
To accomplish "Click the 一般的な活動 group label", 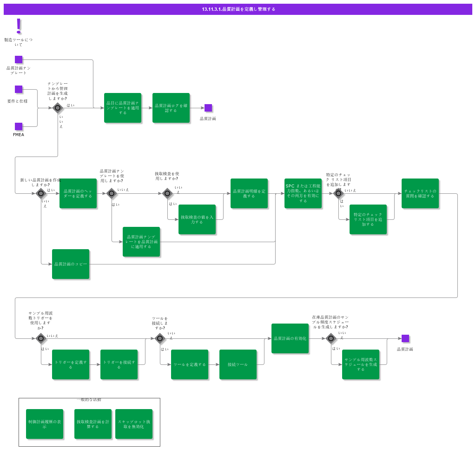I will 89,399.
